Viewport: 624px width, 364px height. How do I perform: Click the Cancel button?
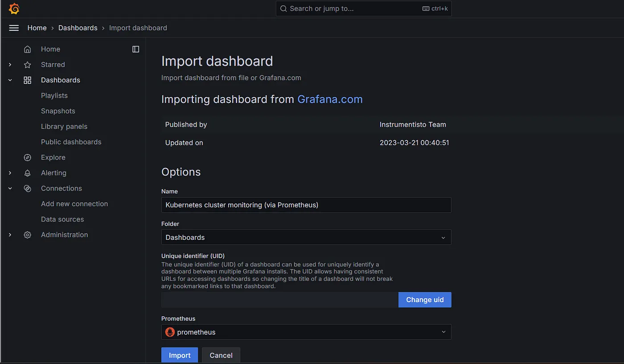[221, 355]
